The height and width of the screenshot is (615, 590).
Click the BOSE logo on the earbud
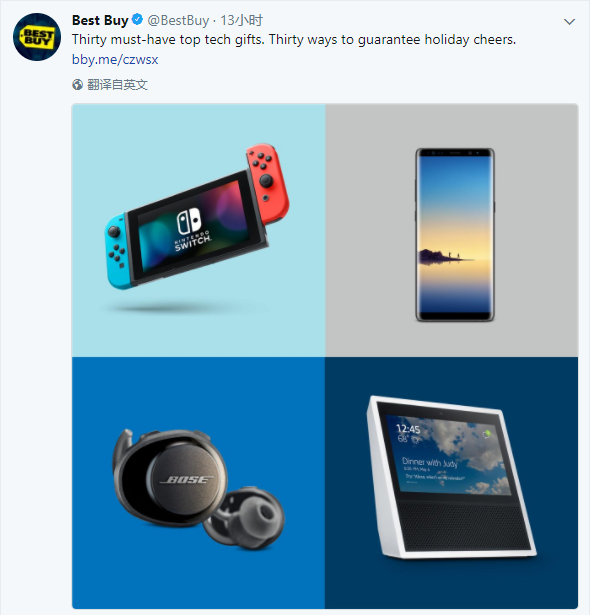click(187, 480)
